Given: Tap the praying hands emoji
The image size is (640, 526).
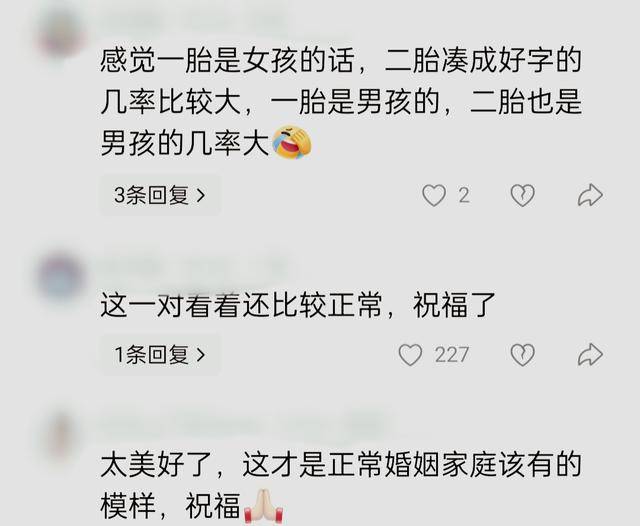Looking at the screenshot, I should [264, 507].
